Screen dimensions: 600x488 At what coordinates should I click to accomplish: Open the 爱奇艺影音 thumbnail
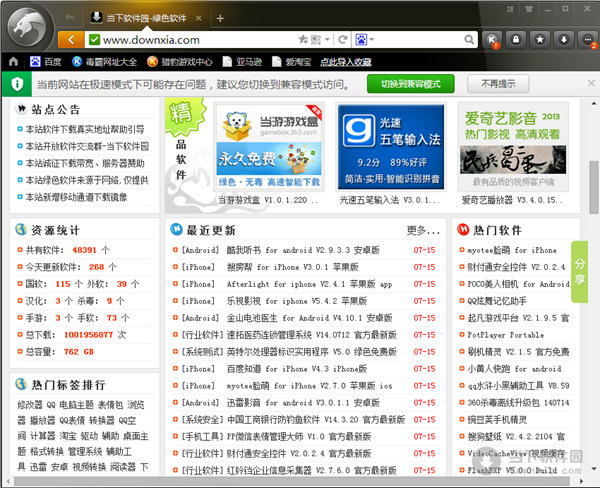513,147
